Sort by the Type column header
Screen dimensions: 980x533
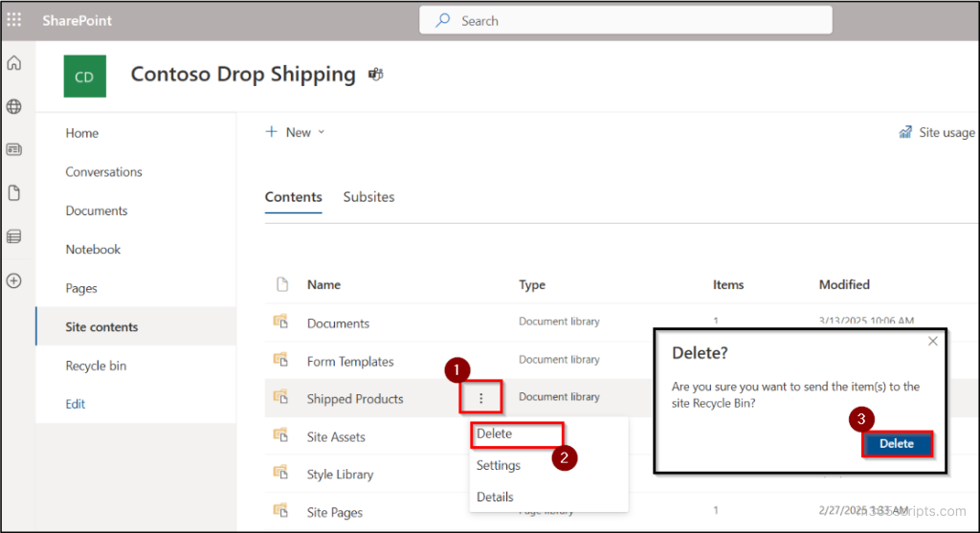(x=532, y=284)
